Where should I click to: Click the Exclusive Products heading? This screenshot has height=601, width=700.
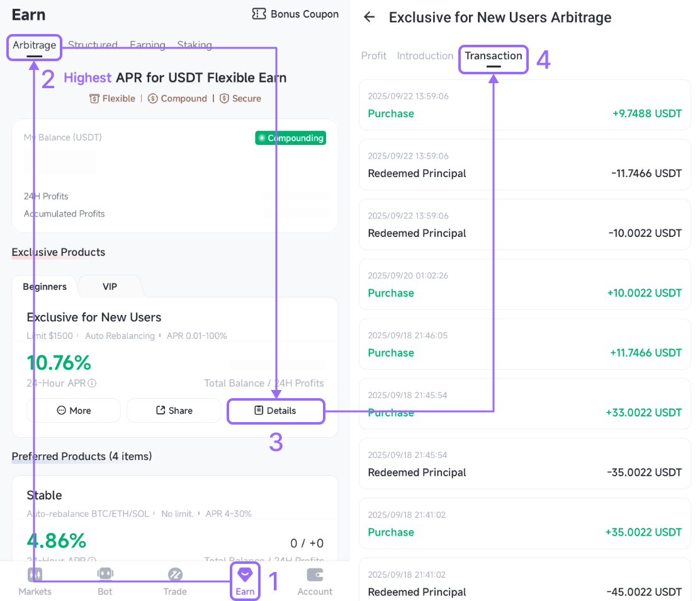point(59,252)
